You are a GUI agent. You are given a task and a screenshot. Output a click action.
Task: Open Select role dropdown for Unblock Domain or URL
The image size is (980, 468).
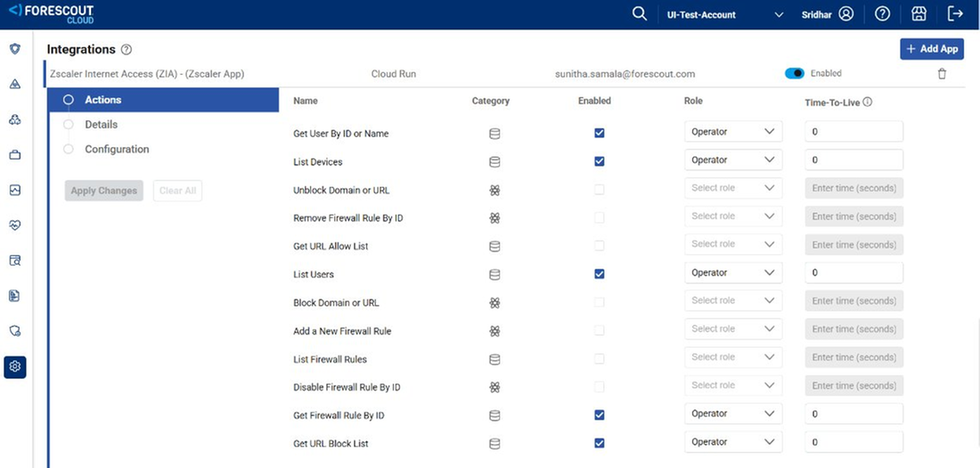(x=733, y=188)
